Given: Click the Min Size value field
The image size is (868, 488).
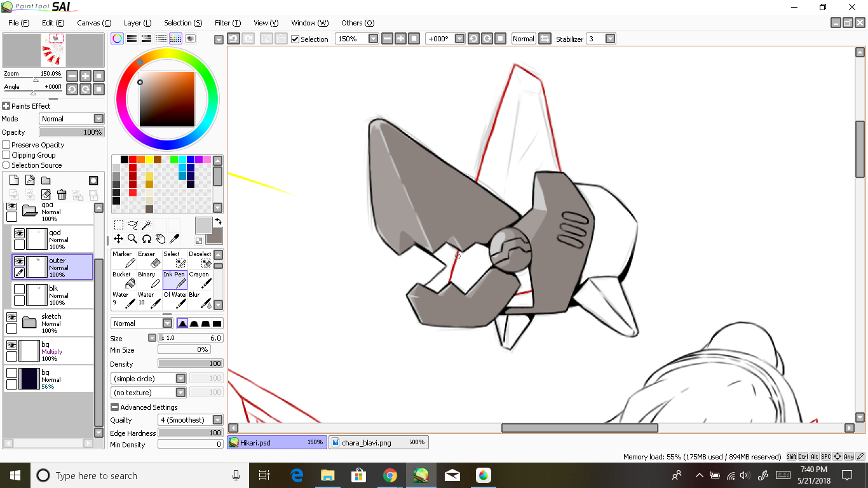Looking at the screenshot, I should (184, 350).
